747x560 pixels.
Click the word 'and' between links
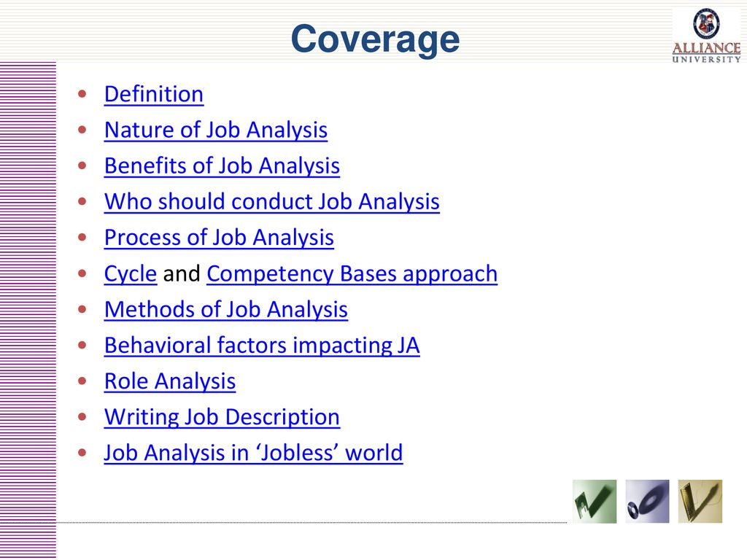pos(182,274)
